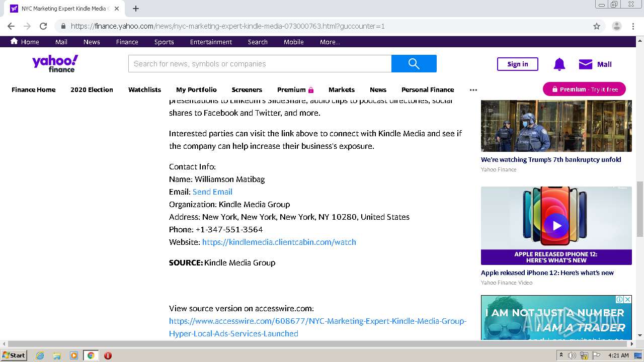Viewport: 644px width, 362px height.
Task: Open a new tab with plus icon
Action: pos(136,9)
